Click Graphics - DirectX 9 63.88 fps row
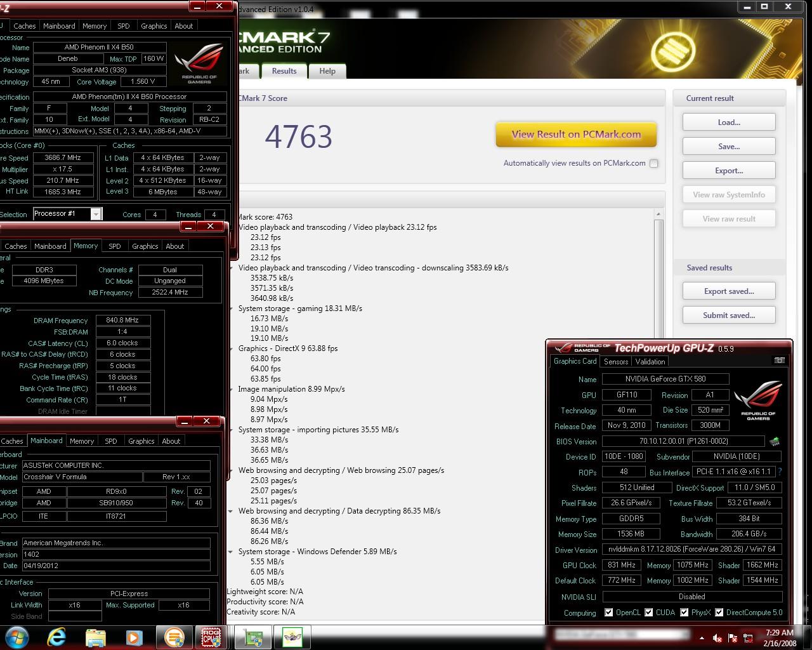The width and height of the screenshot is (812, 650). [288, 348]
